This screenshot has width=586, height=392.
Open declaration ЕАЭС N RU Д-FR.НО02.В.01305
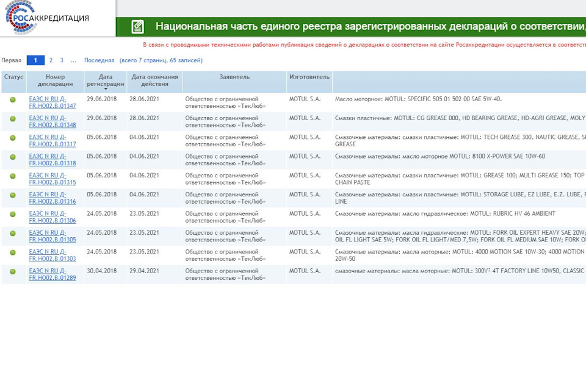tap(52, 236)
